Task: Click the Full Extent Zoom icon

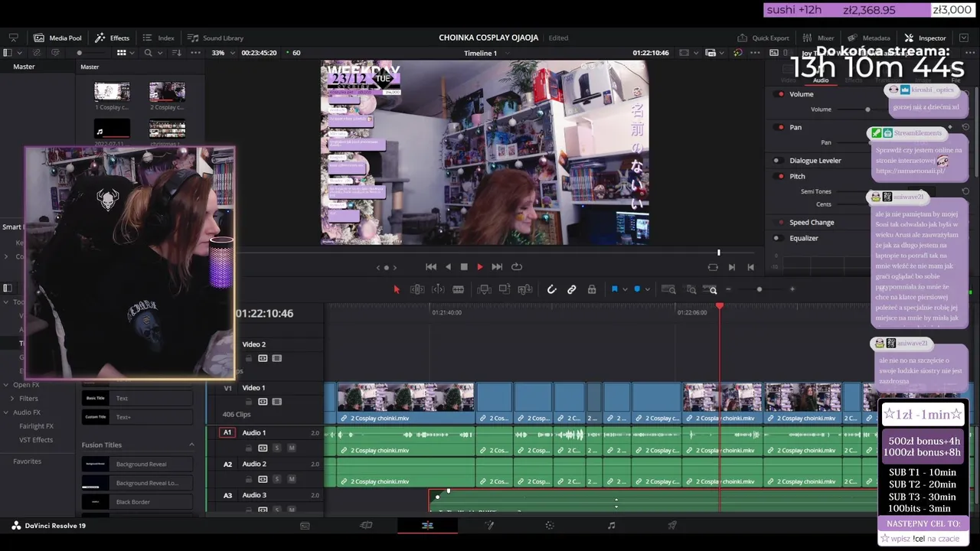Action: (668, 289)
